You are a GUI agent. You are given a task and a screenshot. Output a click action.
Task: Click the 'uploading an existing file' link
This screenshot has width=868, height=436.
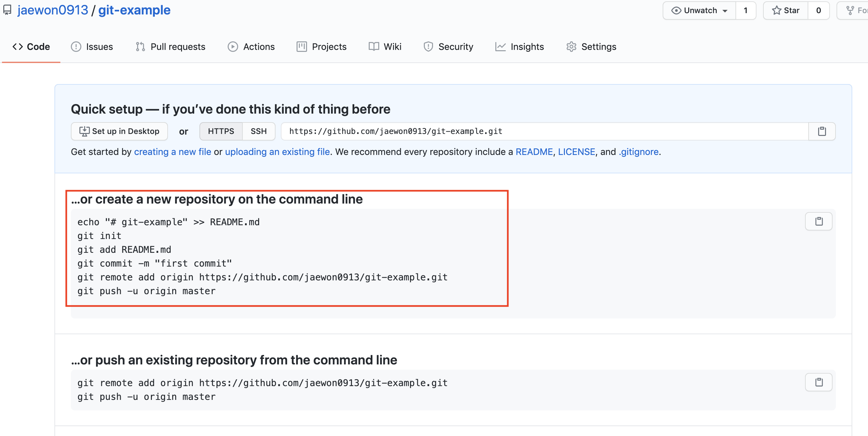277,152
